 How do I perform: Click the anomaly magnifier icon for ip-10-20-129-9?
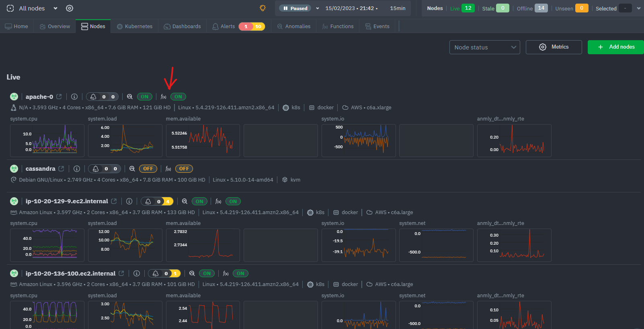pos(185,202)
